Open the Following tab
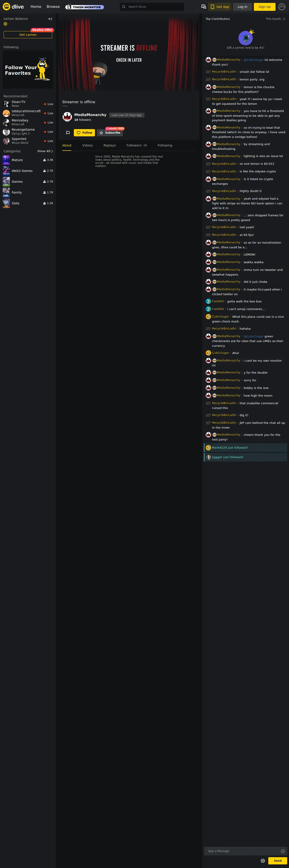This screenshot has height=868, width=289. (x=165, y=145)
